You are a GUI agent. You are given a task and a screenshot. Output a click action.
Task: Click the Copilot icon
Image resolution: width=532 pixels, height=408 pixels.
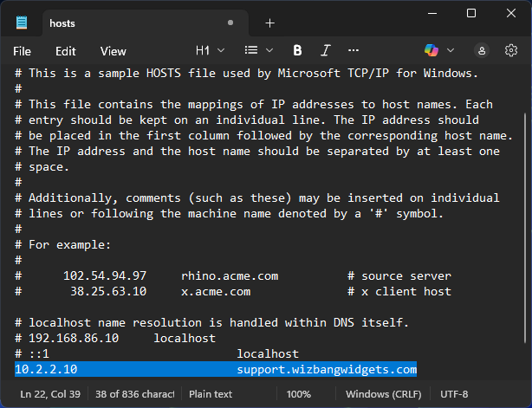pyautogui.click(x=431, y=50)
